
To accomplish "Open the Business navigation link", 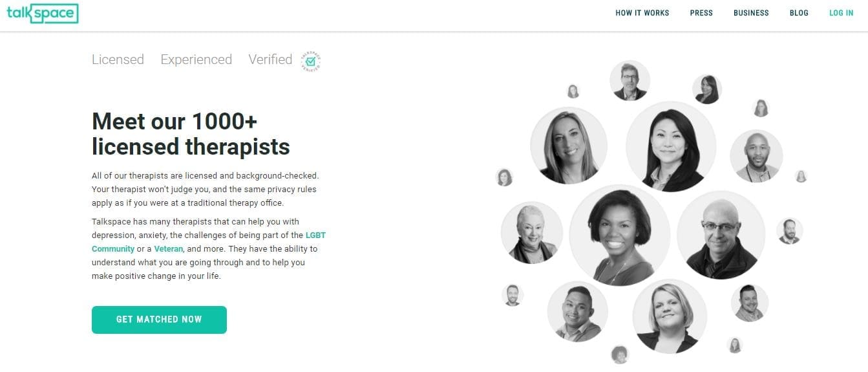I will 751,13.
